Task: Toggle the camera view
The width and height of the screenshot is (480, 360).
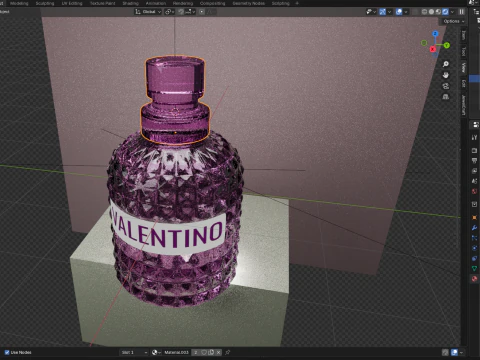Action: tap(446, 86)
